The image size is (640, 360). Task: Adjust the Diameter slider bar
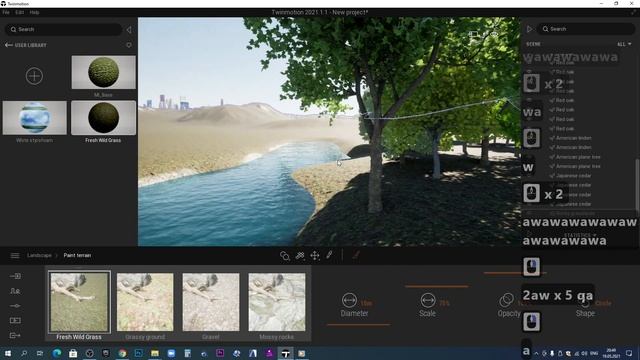coord(359,325)
